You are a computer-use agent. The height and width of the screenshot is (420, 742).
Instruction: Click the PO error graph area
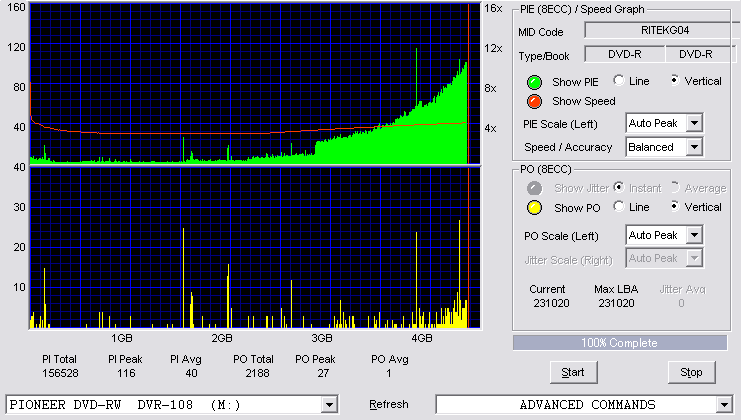[255, 247]
